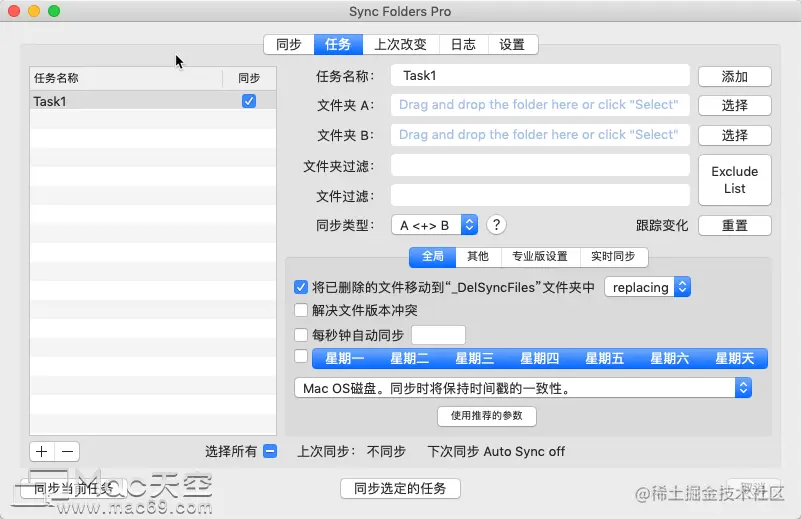801x519 pixels.
Task: Click the plus icon to add task
Action: [x=42, y=452]
